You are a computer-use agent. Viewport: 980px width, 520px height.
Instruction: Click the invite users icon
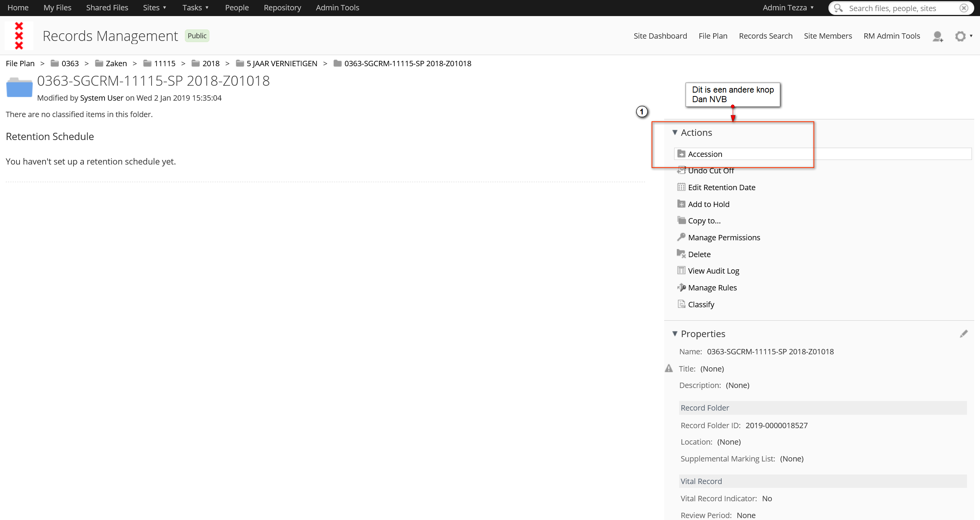(x=938, y=36)
